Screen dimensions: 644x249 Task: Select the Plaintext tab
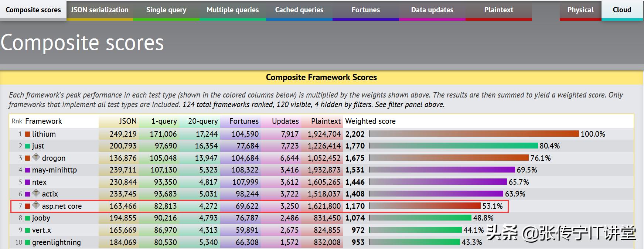pos(498,10)
